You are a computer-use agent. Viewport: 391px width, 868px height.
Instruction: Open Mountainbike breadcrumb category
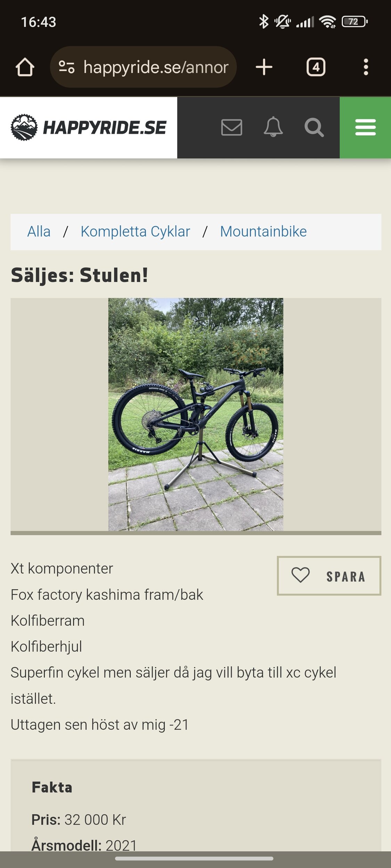coord(263,232)
